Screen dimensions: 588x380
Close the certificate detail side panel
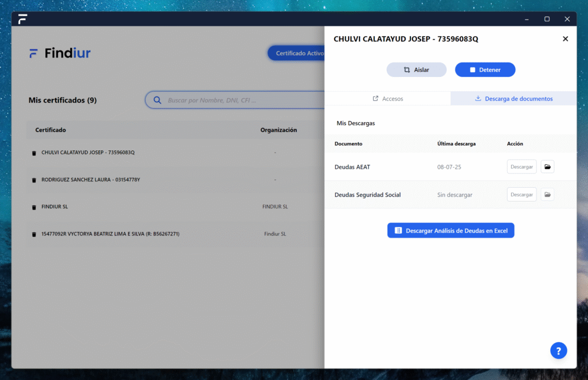coord(565,39)
